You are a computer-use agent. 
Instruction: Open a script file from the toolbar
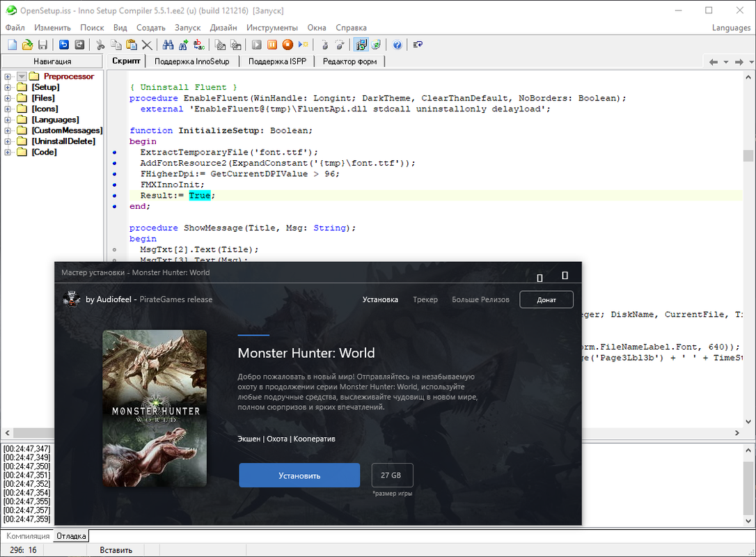click(27, 45)
